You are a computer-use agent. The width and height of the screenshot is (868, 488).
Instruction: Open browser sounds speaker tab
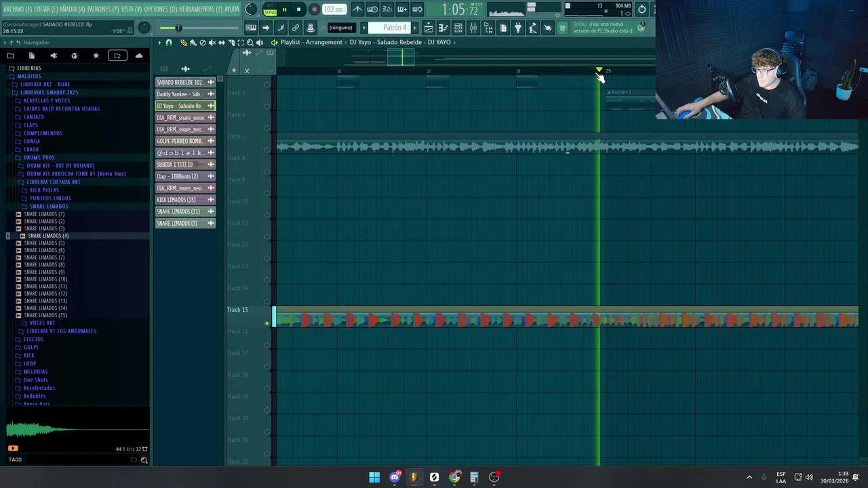point(53,56)
